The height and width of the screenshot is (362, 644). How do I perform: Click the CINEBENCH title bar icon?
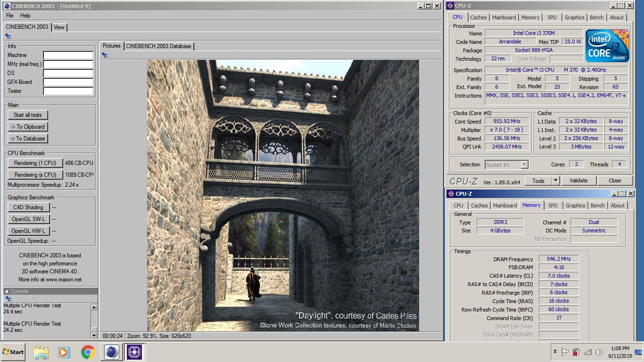tap(7, 6)
